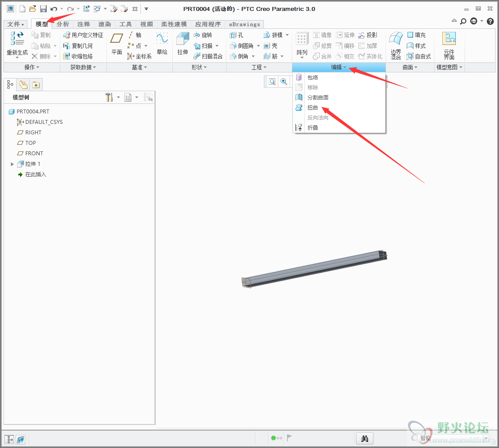Open the File (文件) menu
Screen dimensions: 499x448
tap(16, 24)
